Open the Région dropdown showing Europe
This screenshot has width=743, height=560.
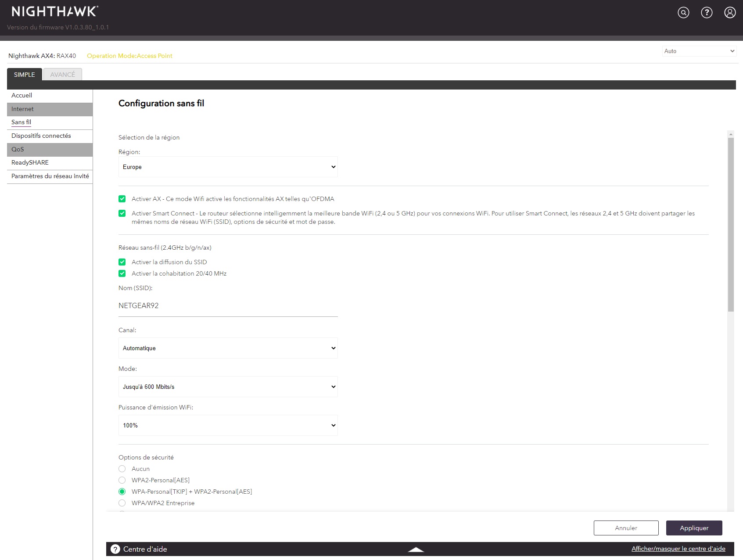228,167
